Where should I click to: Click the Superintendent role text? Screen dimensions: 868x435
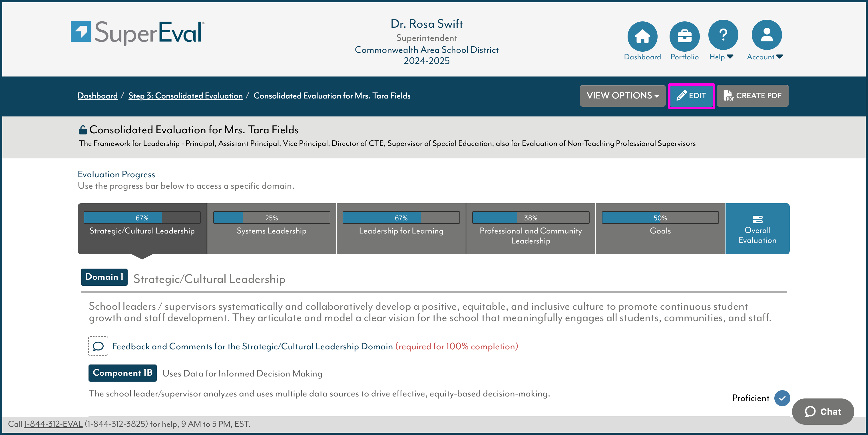pyautogui.click(x=427, y=38)
